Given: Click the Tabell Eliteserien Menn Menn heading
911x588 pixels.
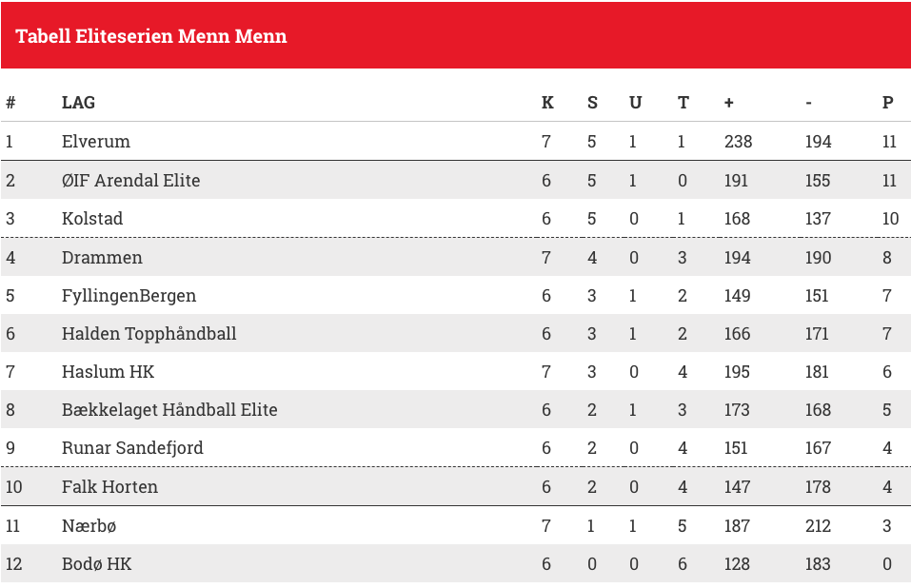Looking at the screenshot, I should pos(151,36).
